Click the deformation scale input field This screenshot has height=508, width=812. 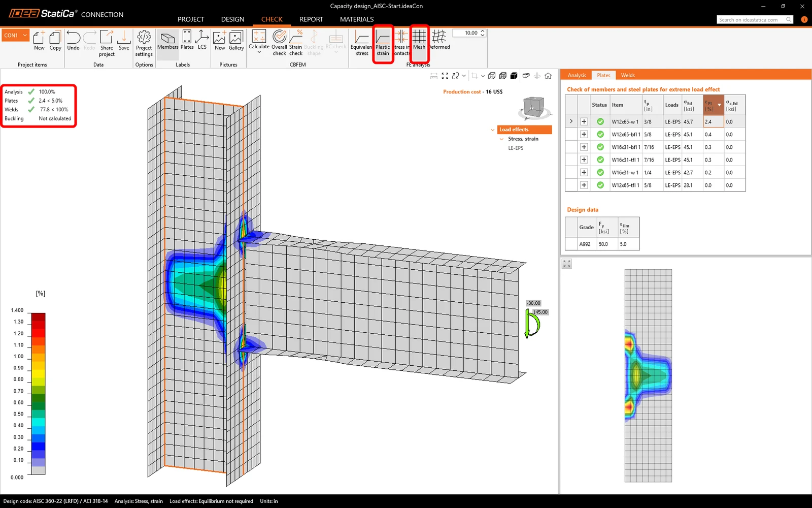(466, 33)
